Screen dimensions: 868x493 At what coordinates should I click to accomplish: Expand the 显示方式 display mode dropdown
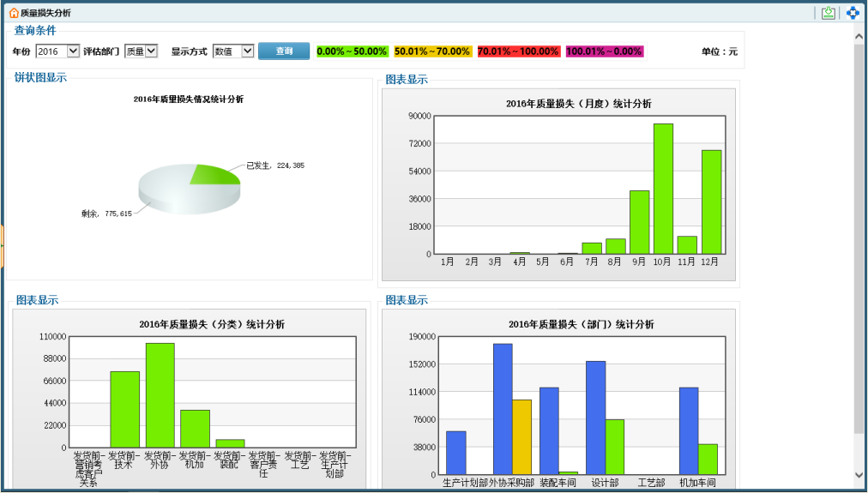[x=247, y=51]
